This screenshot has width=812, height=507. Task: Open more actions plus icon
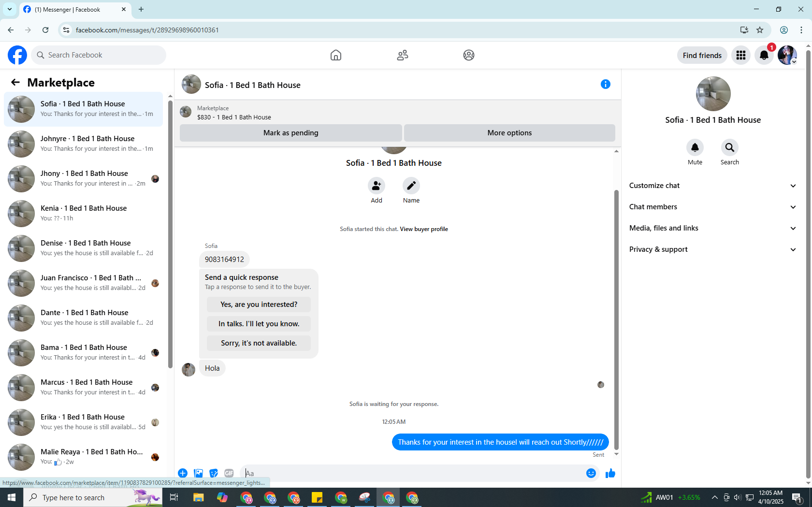(x=183, y=473)
